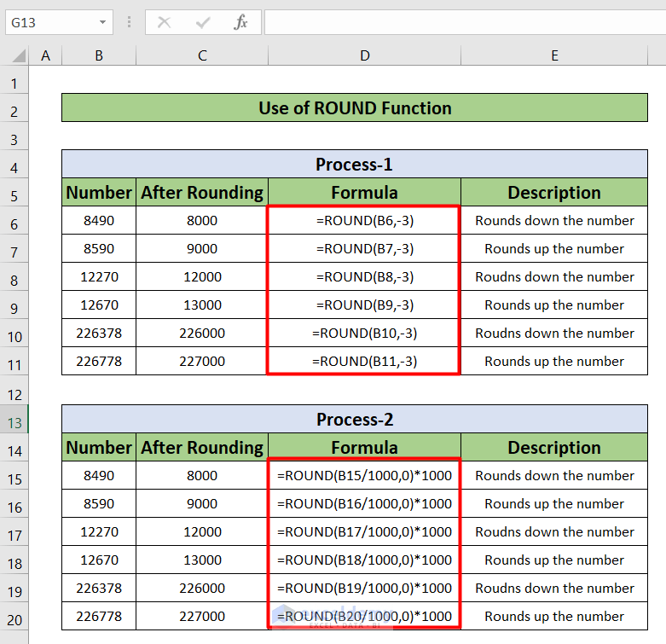
Task: Select cell C7 containing 9000
Action: pos(202,248)
